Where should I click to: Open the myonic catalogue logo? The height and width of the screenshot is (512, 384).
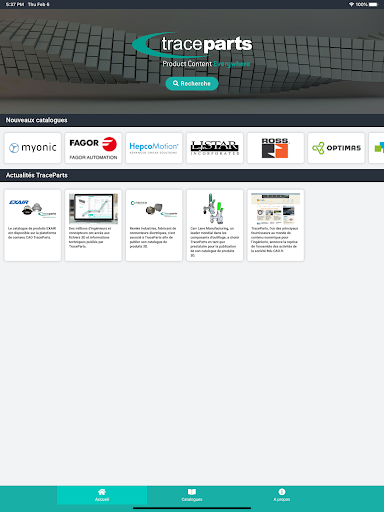33,148
